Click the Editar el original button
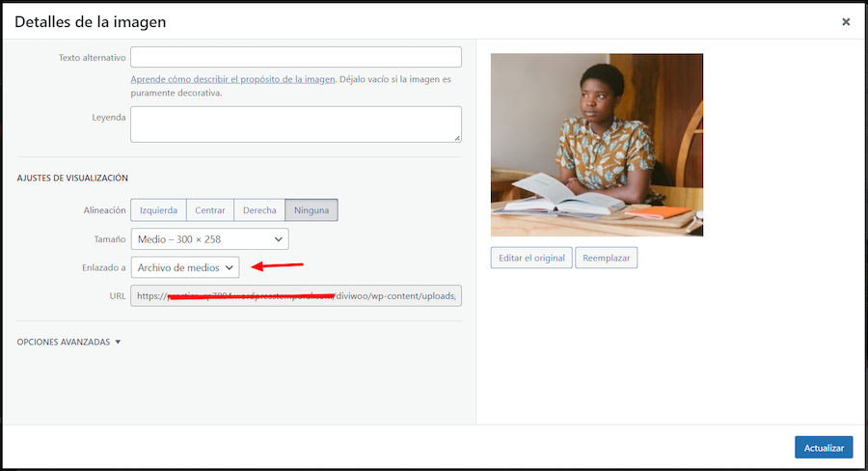 (531, 258)
